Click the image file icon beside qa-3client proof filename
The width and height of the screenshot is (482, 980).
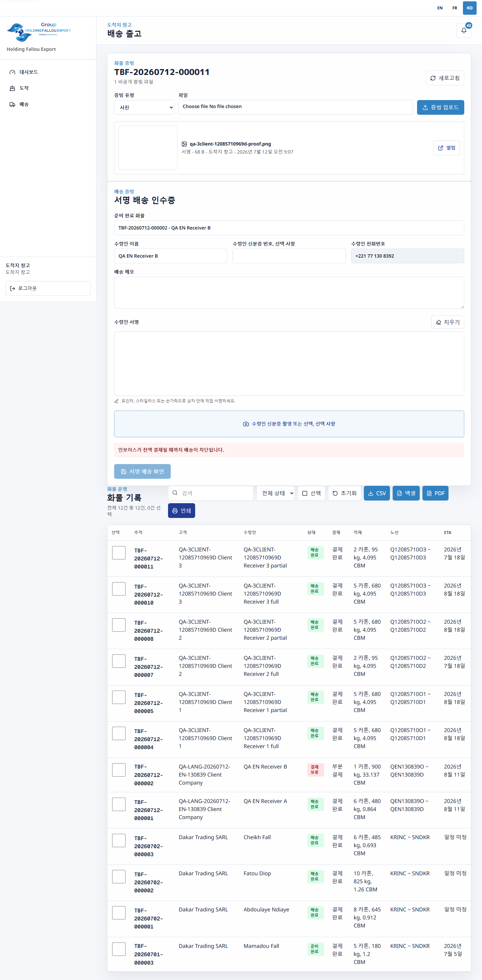coord(184,144)
